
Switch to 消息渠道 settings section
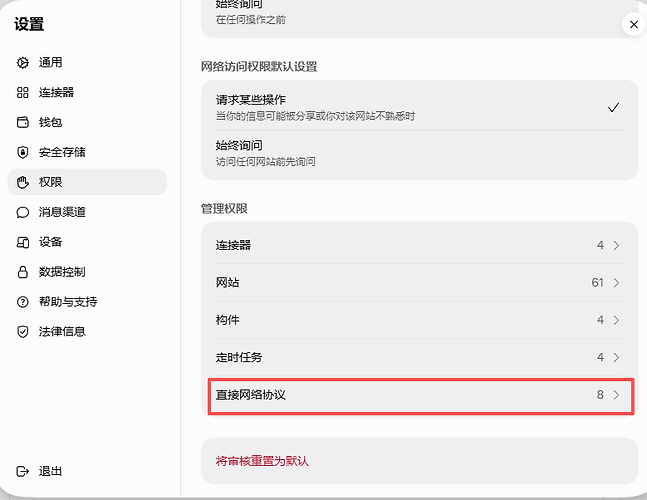coord(87,212)
